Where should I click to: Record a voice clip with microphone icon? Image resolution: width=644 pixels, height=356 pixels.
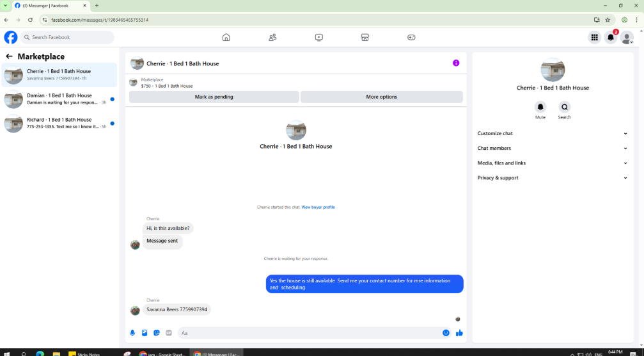point(132,333)
